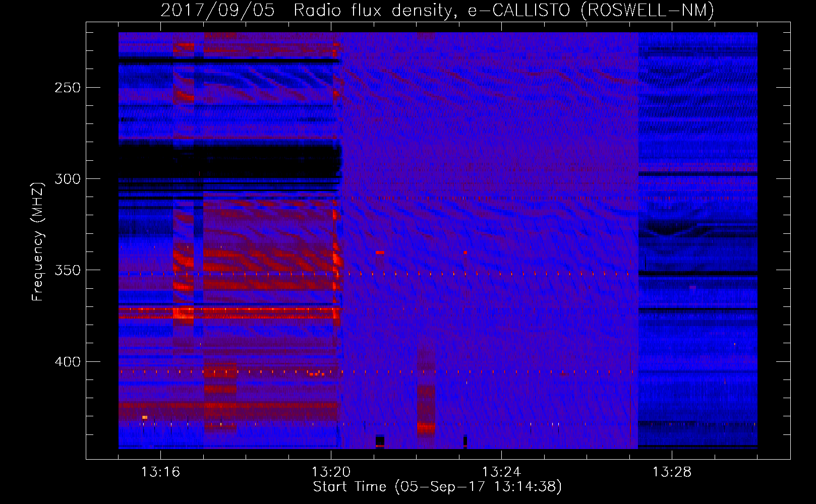This screenshot has width=816, height=504.
Task: Click the Start Time axis label
Action: pos(437,487)
